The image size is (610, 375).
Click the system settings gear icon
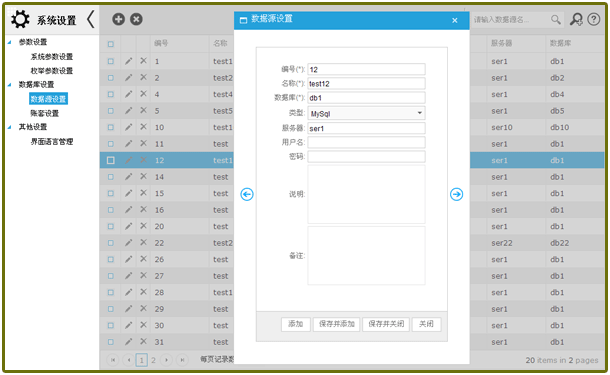[x=20, y=19]
